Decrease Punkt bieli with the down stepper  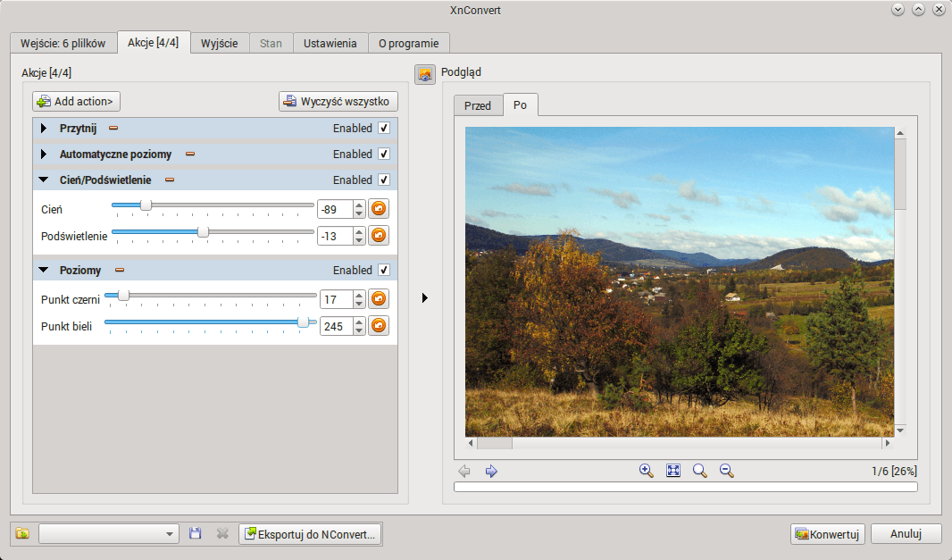point(359,330)
